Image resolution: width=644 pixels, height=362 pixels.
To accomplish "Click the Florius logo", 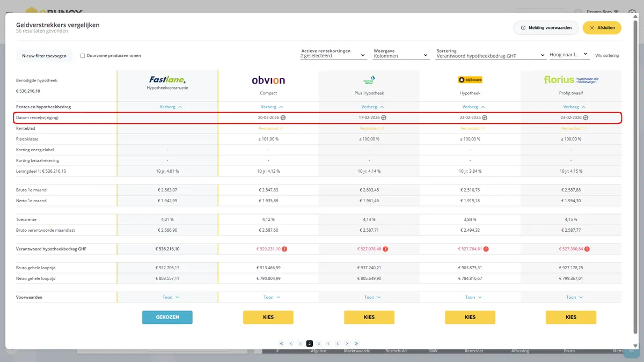I will point(571,80).
